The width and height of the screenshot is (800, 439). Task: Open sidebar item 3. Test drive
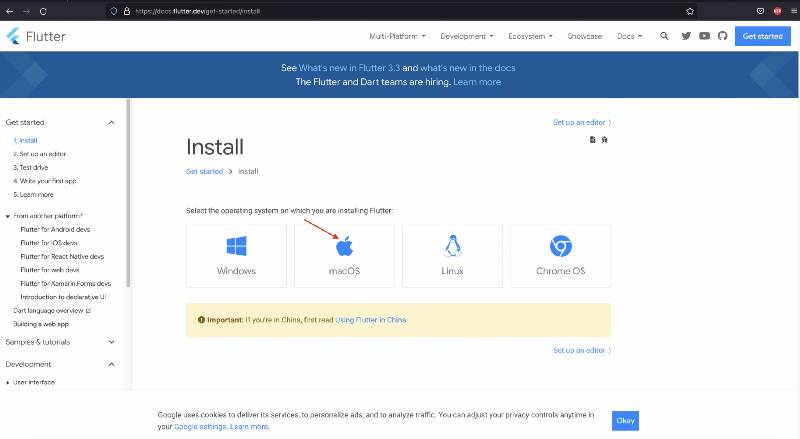tap(31, 167)
